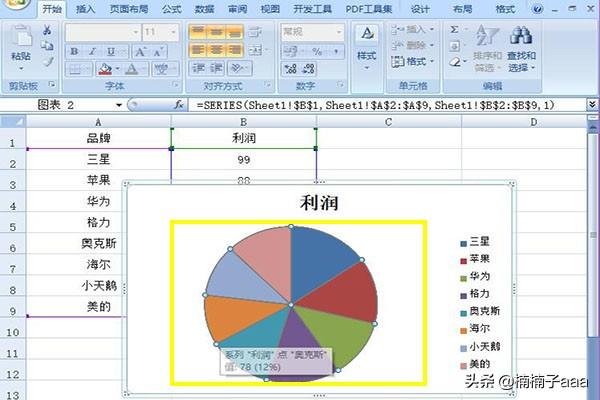Click the Format Painter brush icon

coord(47,62)
